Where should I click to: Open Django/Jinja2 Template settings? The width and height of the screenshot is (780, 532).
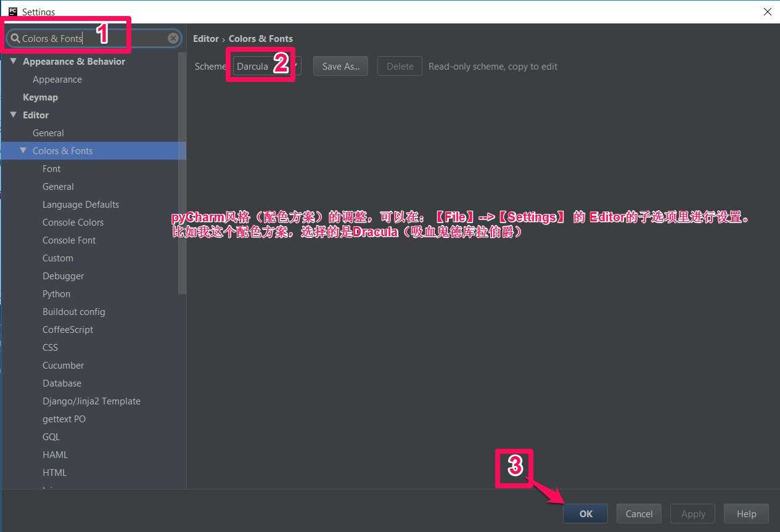[91, 401]
